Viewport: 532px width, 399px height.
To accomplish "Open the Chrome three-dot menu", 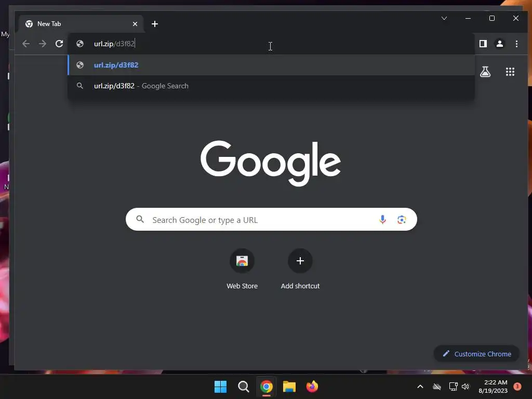I will click(516, 44).
